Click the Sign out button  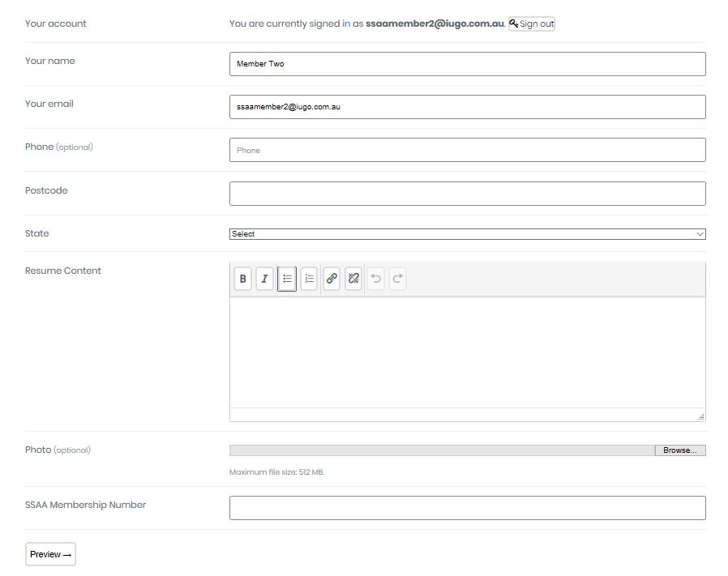(x=532, y=23)
